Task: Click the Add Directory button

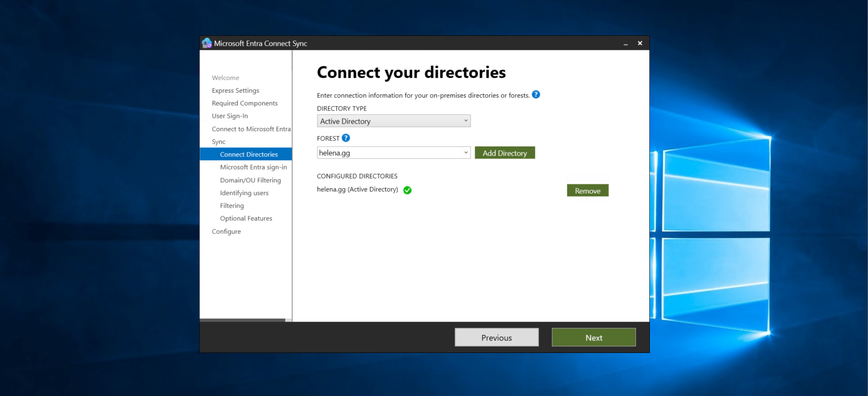Action: pos(504,153)
